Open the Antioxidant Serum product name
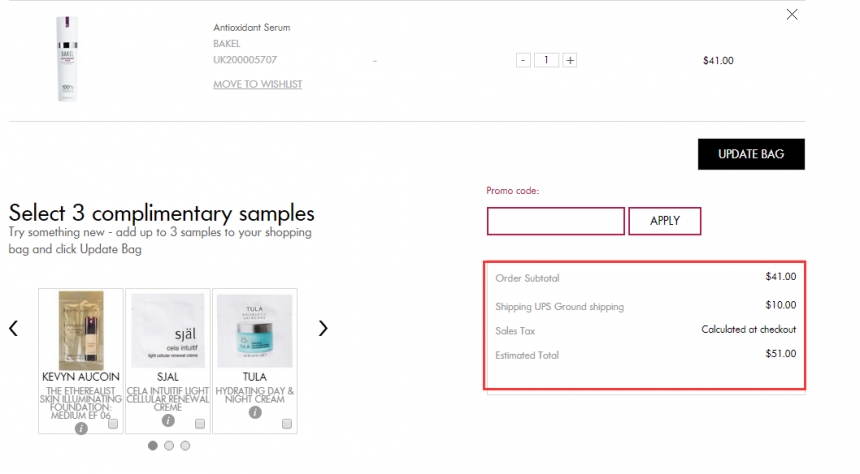This screenshot has height=474, width=860. click(x=252, y=27)
